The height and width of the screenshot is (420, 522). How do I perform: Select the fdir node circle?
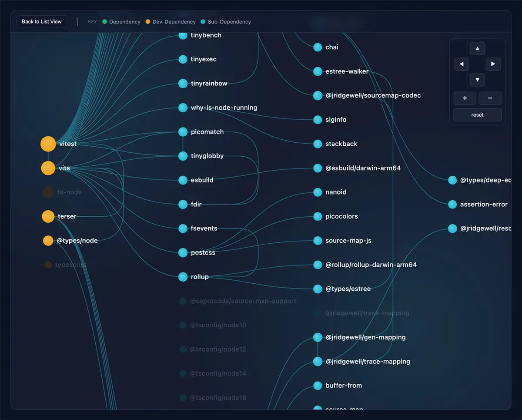click(x=183, y=204)
